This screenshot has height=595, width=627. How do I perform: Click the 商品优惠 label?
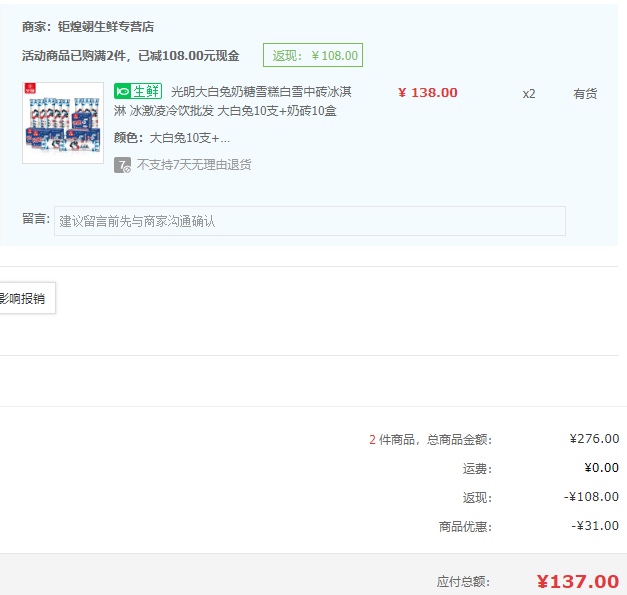tap(465, 527)
